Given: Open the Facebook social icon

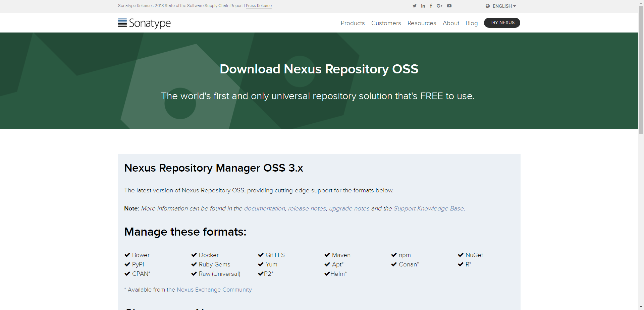Looking at the screenshot, I should click(431, 6).
